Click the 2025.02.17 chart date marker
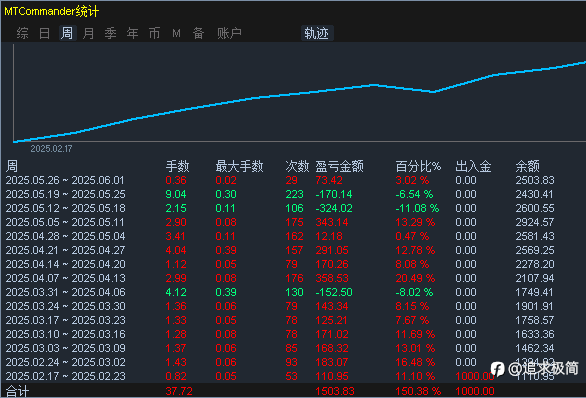This screenshot has height=398, width=586. (x=51, y=149)
